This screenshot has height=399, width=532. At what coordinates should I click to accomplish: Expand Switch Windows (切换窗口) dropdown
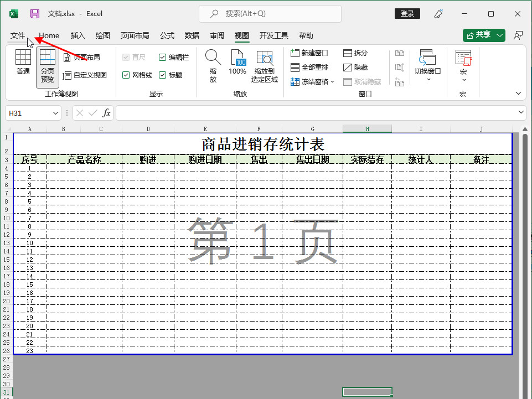(428, 79)
